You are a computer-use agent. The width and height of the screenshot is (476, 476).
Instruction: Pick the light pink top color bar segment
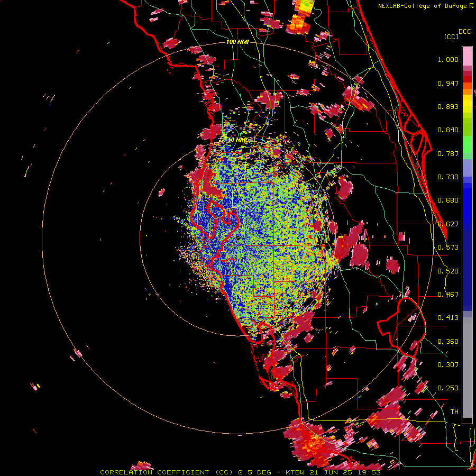(x=467, y=56)
